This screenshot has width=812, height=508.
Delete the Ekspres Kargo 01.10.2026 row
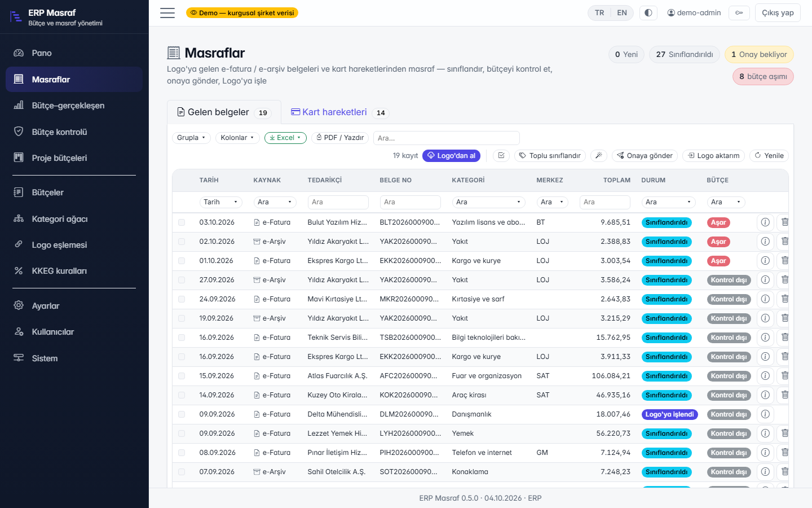(x=784, y=261)
